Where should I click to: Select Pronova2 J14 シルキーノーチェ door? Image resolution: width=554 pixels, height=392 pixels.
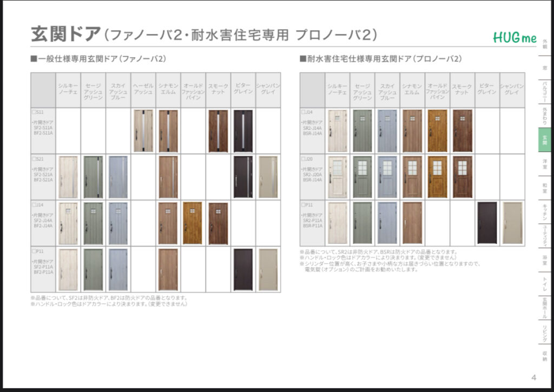click(x=338, y=131)
